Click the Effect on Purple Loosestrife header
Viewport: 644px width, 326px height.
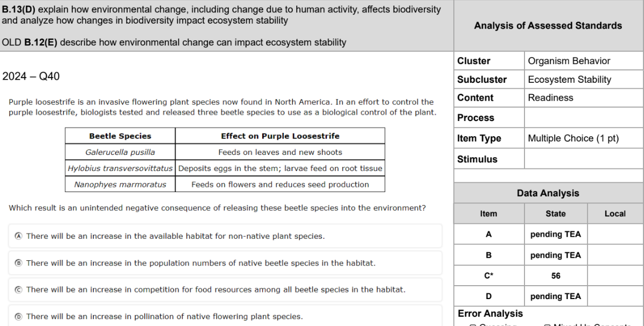tap(280, 136)
